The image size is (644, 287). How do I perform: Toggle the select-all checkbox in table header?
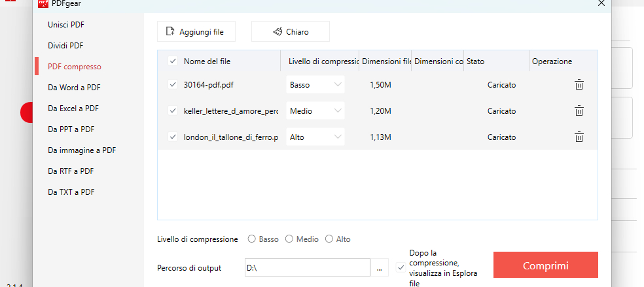tap(173, 61)
